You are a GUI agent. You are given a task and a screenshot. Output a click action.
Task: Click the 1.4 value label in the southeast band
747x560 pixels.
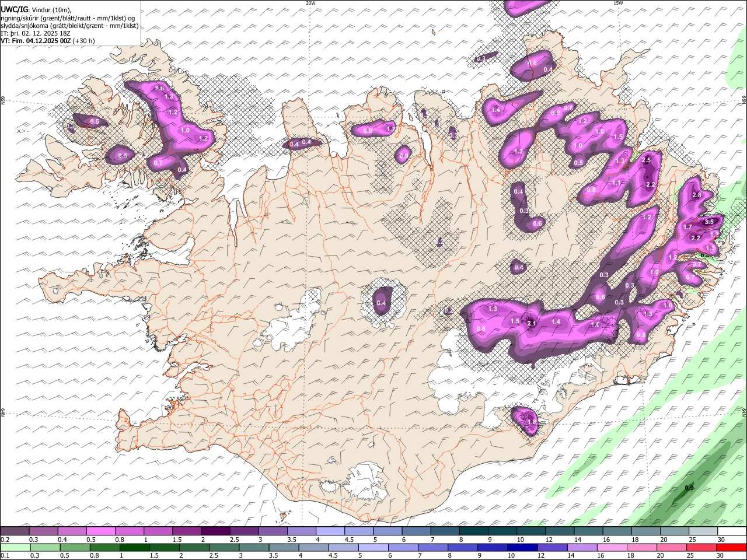(556, 321)
